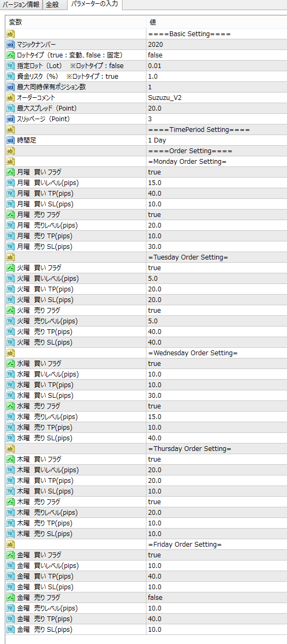Viewport: 287px width, 644px height.
Task: Click the boolean icon beside 水曜 買い フラグ
Action: pos(11,364)
